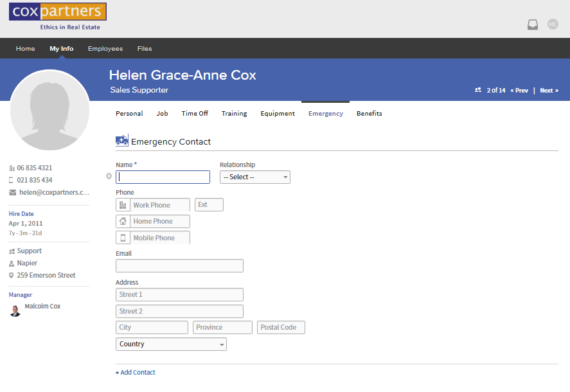Switch to the Time Off tab
570x392 pixels.
coord(195,114)
